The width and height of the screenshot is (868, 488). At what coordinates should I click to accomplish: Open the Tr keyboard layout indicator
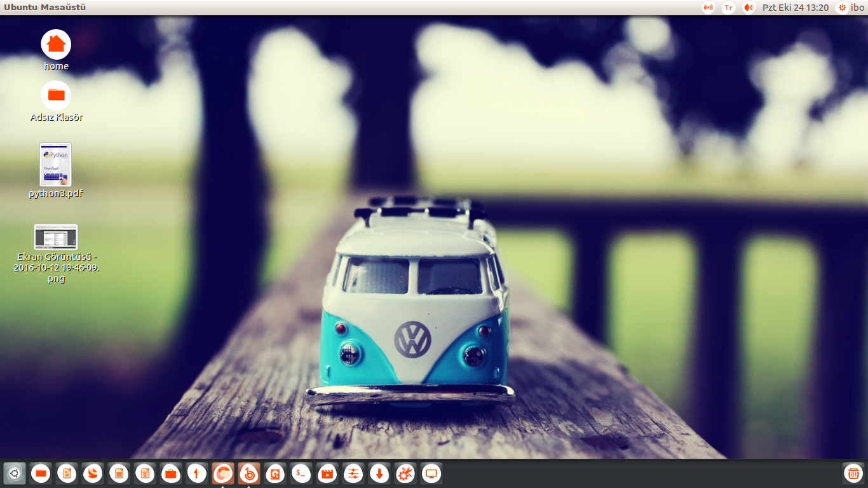coord(728,8)
